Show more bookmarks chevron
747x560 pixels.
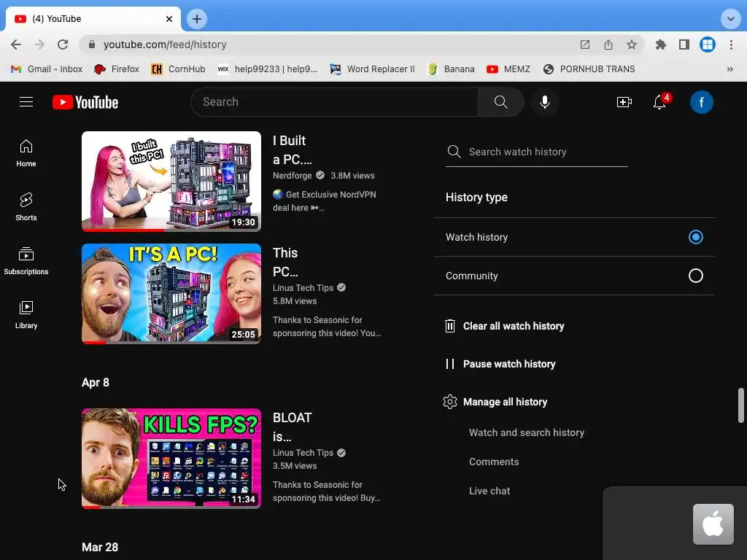point(729,69)
